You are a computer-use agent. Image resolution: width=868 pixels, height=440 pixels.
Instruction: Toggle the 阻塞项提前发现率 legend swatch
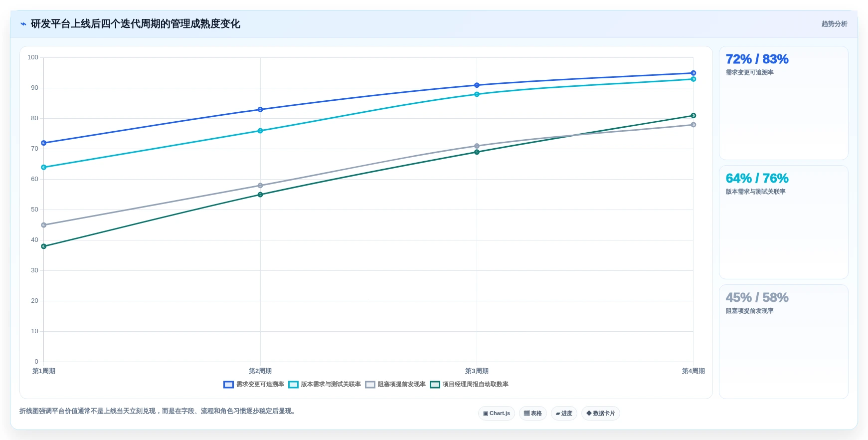click(x=370, y=385)
